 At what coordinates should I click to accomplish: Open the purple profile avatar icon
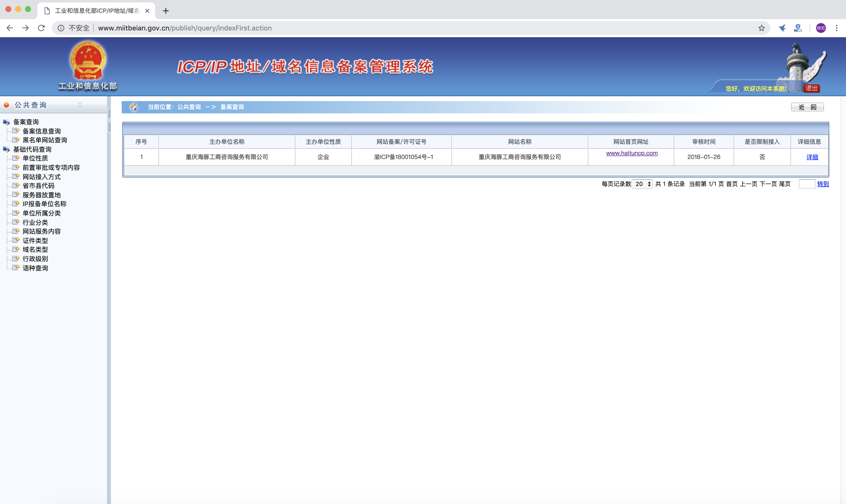(820, 28)
